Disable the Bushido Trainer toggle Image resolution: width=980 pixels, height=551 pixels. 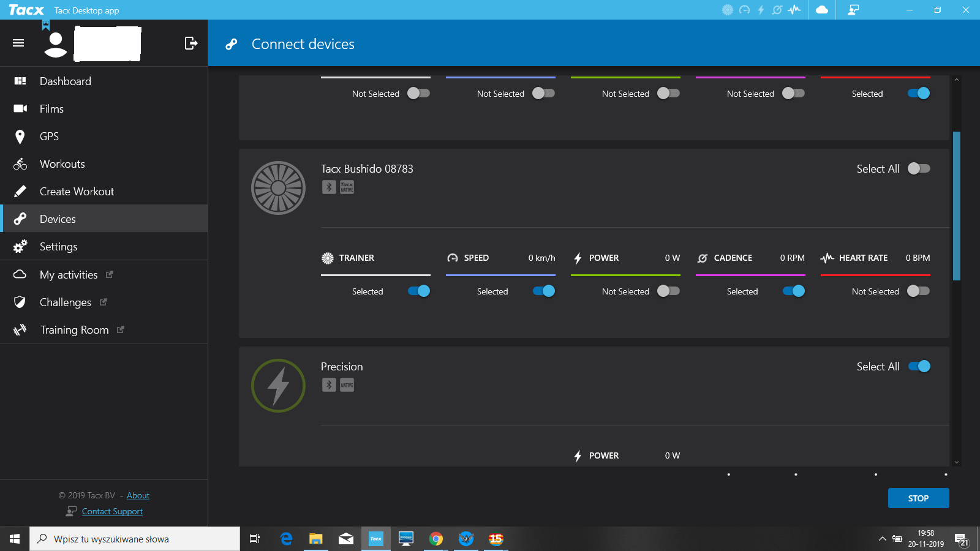[420, 291]
